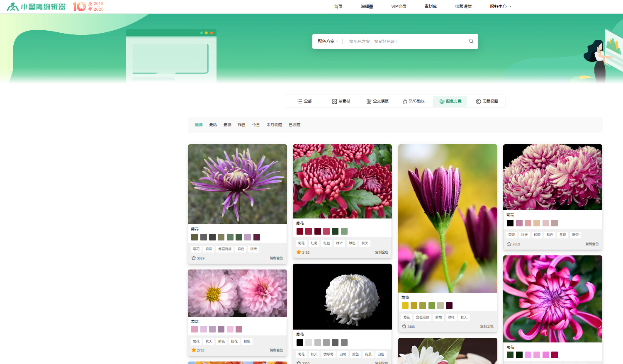Expand the 配色方案 search type dropdown

(x=328, y=41)
